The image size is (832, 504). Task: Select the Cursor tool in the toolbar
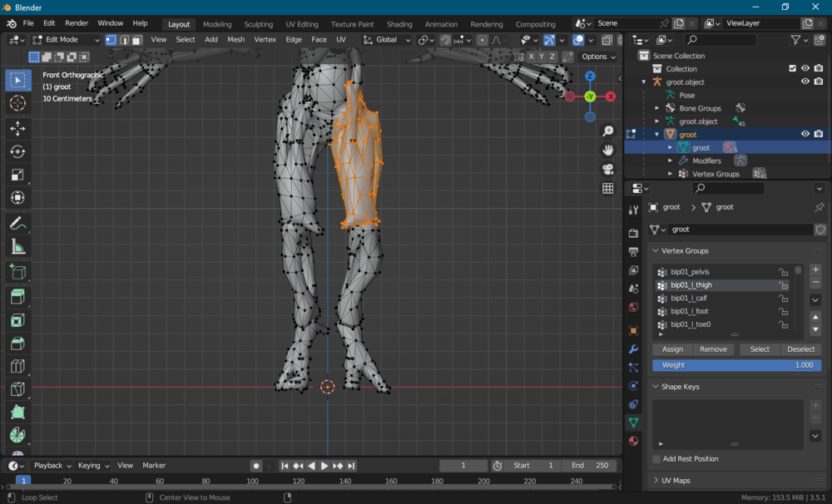point(17,102)
